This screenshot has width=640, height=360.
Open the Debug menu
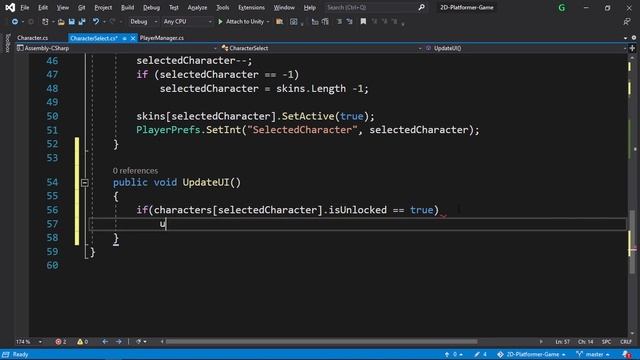pos(151,7)
